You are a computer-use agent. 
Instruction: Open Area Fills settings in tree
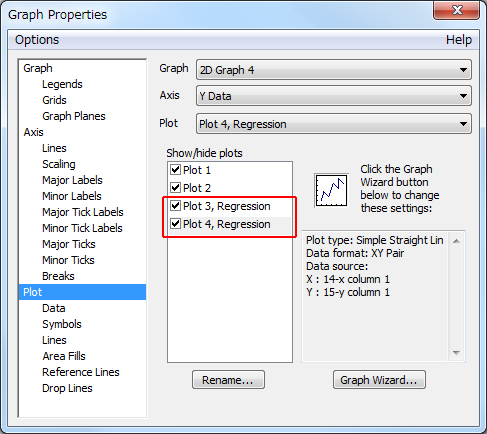pos(64,356)
